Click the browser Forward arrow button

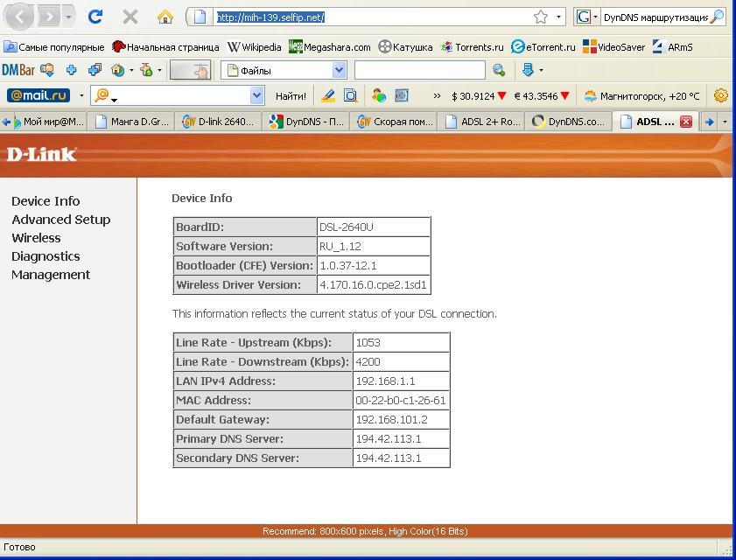(x=49, y=17)
